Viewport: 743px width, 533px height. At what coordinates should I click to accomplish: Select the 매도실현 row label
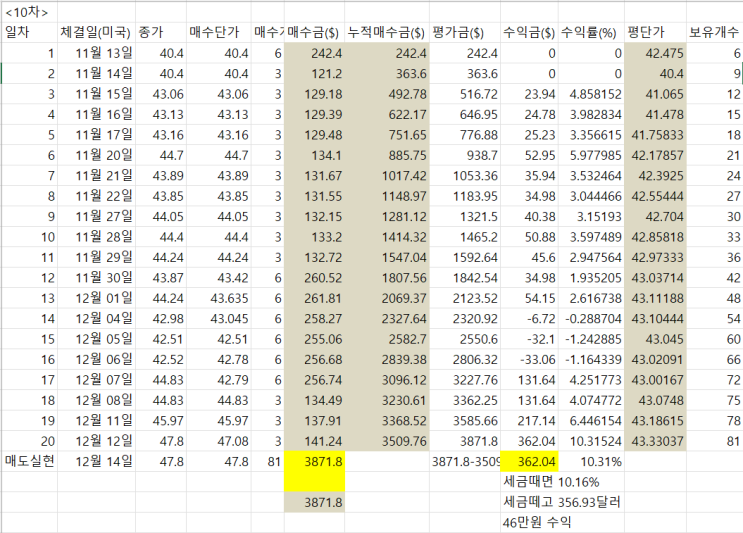tap(29, 461)
